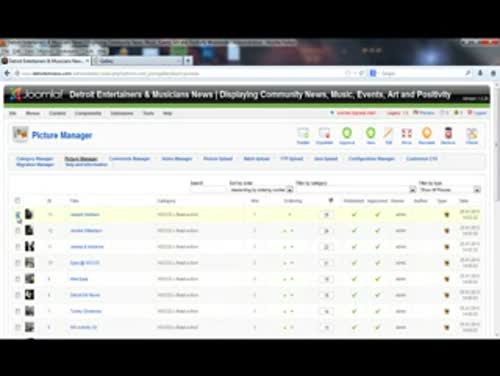Go to FTP Upload link

tap(292, 159)
